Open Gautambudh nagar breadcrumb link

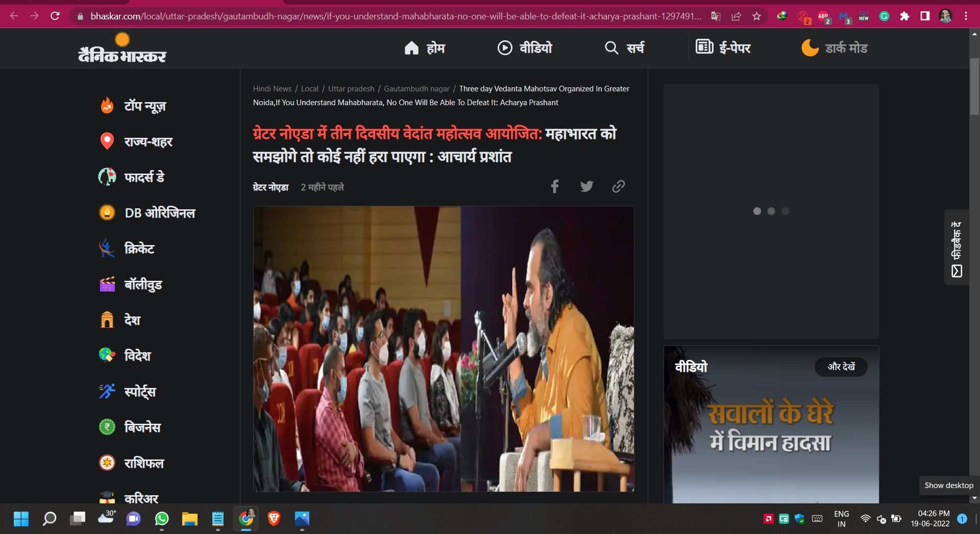coord(416,89)
